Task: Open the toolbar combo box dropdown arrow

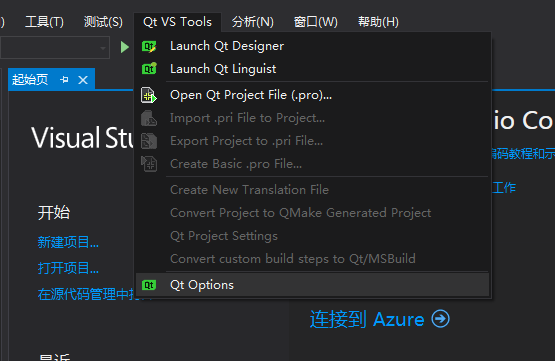Action: 103,48
